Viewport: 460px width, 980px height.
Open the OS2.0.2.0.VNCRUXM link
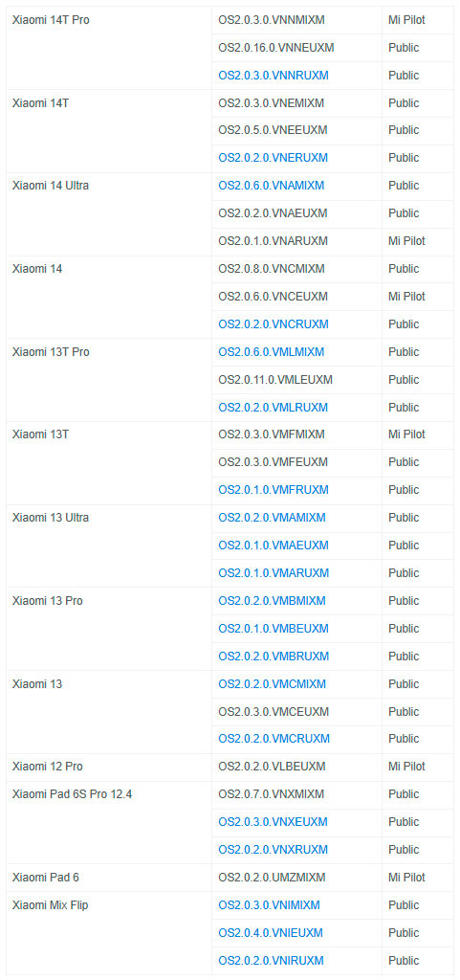coord(274,324)
